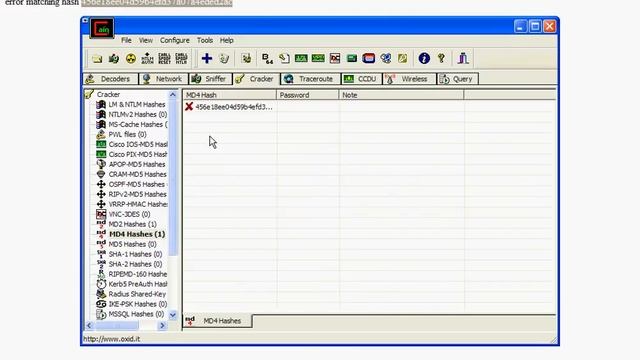Select LM & NTLM Hashes in tree
This screenshot has width=640, height=360.
pos(137,104)
